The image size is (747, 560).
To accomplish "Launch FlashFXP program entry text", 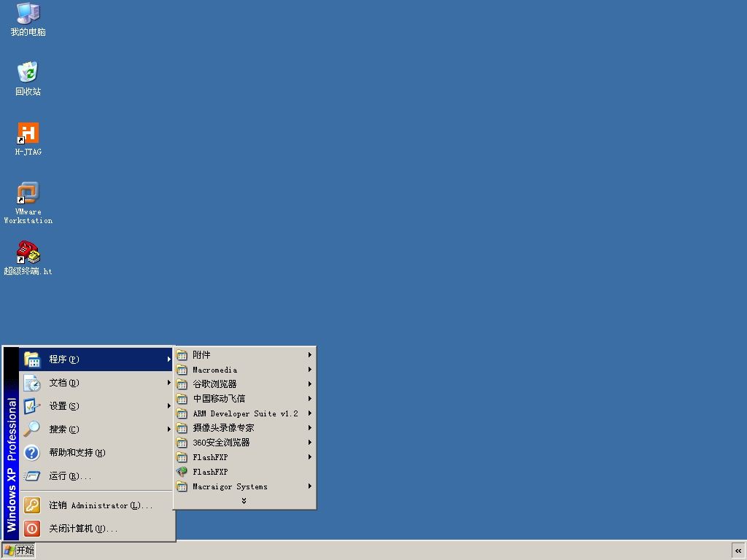I will (x=210, y=472).
